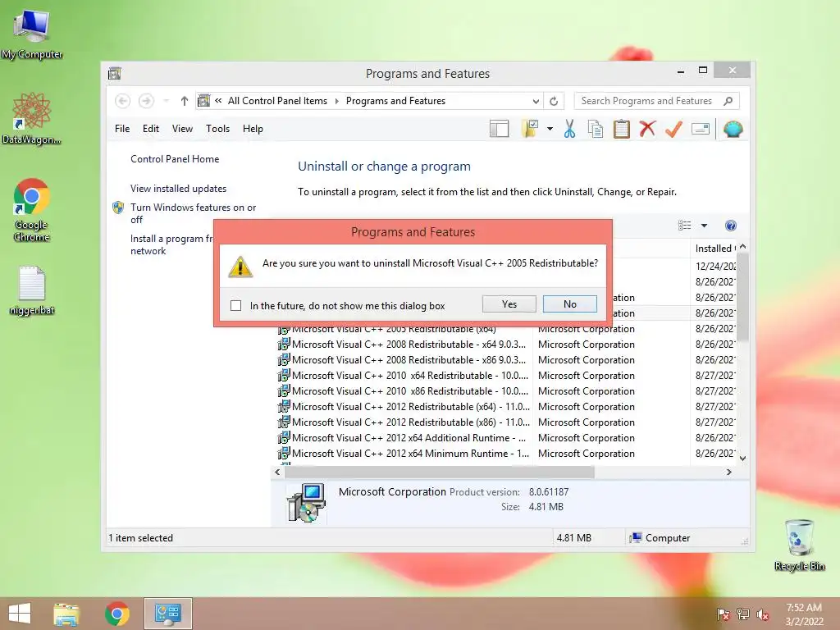Screen dimensions: 840x630
Task: Open the Tools menu
Action: [x=217, y=129]
